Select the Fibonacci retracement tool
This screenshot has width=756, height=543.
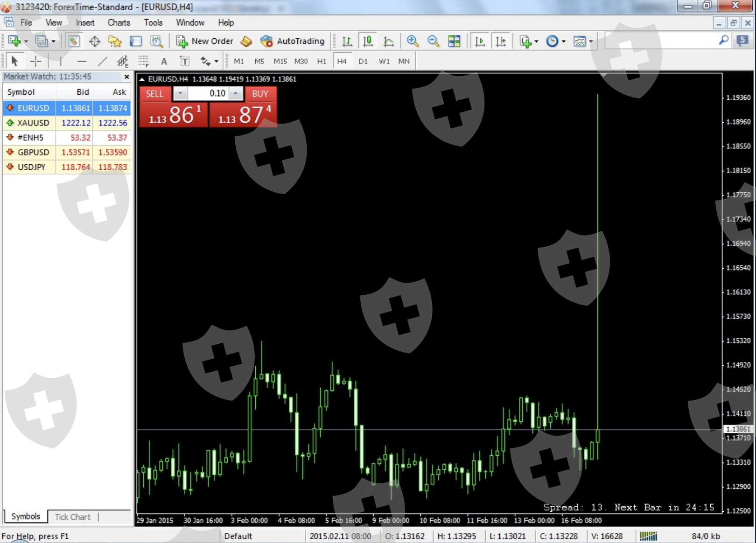(x=143, y=61)
